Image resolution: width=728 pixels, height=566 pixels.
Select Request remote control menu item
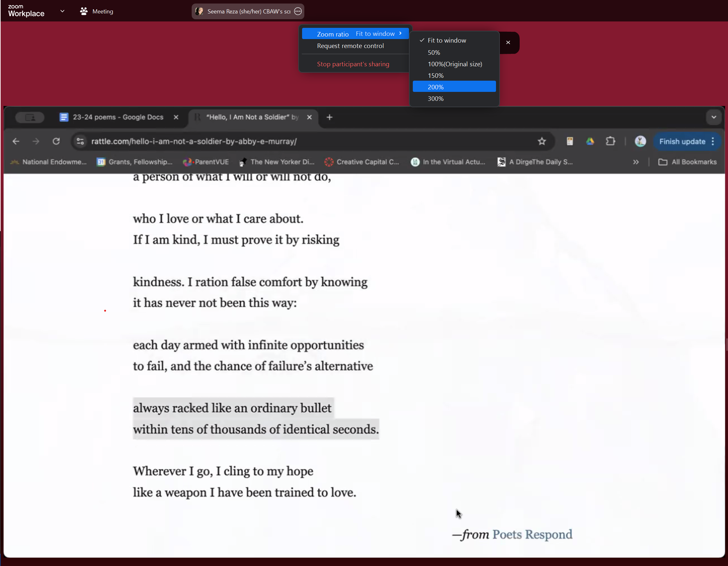[350, 46]
